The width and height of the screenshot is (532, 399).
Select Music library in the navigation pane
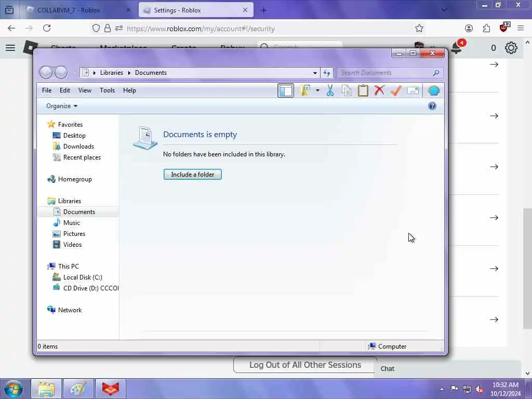pyautogui.click(x=66, y=222)
